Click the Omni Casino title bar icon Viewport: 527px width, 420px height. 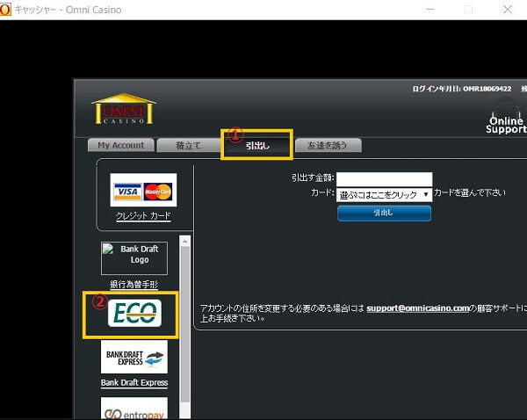coord(6,10)
